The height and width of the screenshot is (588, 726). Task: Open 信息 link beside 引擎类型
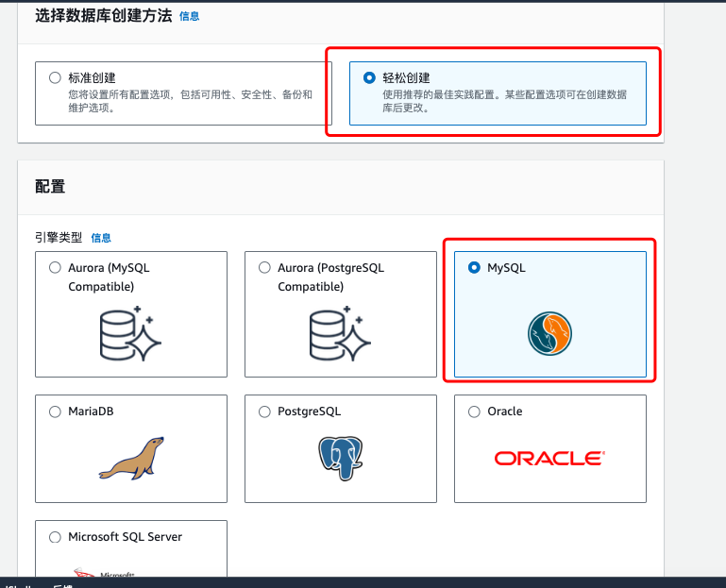click(x=101, y=238)
